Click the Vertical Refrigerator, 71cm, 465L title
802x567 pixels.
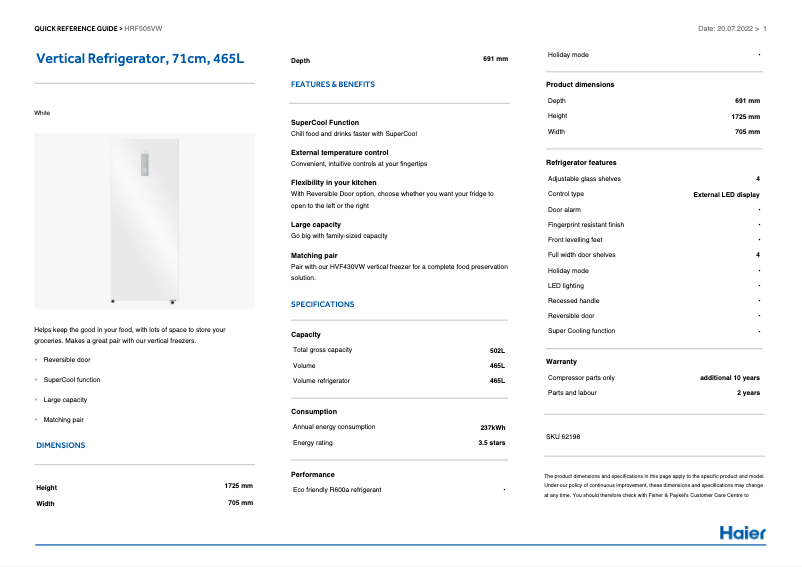pyautogui.click(x=140, y=60)
